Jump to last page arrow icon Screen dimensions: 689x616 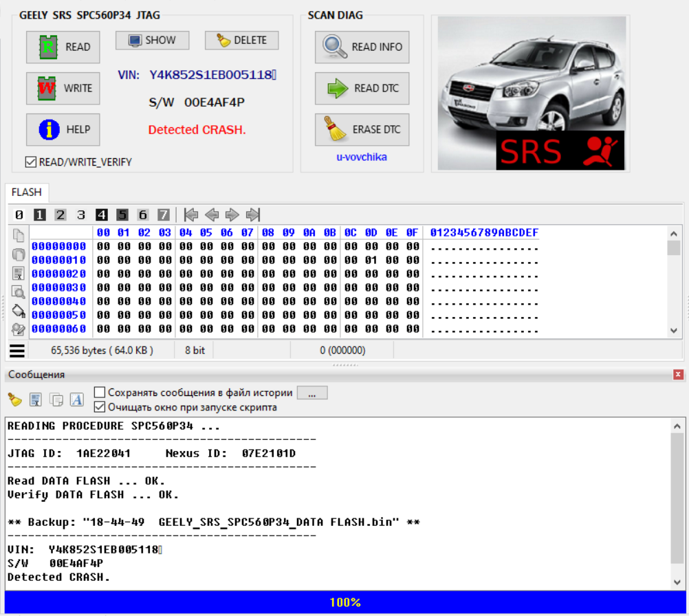pos(253,215)
